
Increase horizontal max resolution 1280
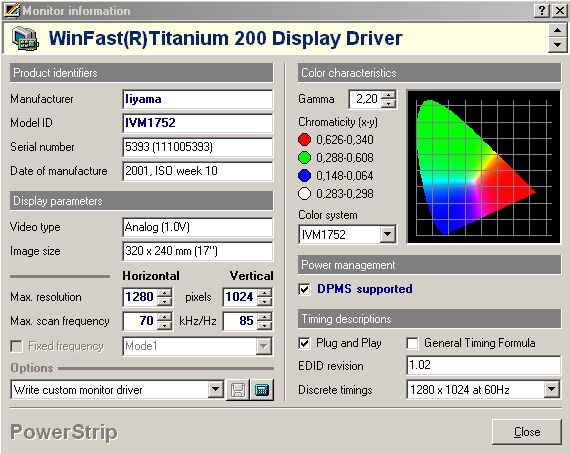(165, 293)
